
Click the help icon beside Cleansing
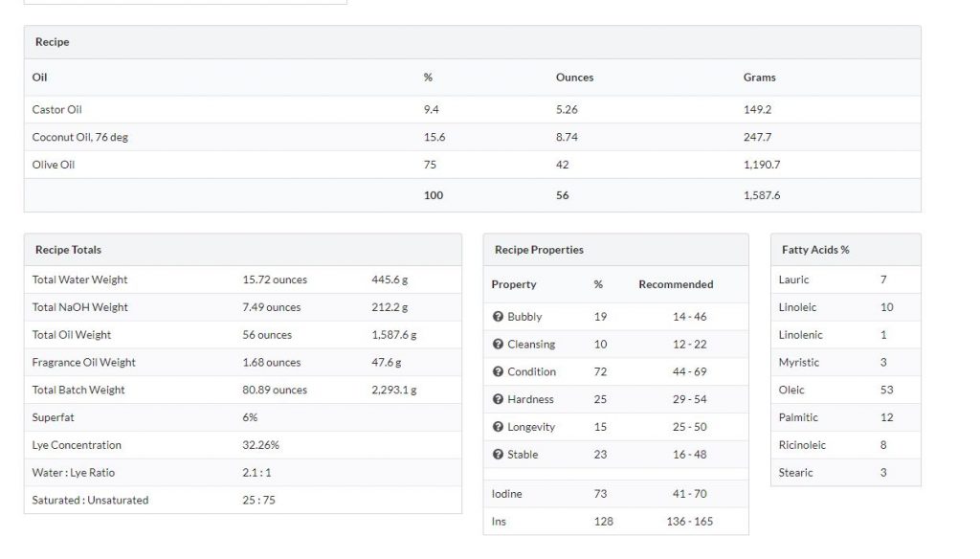click(498, 344)
